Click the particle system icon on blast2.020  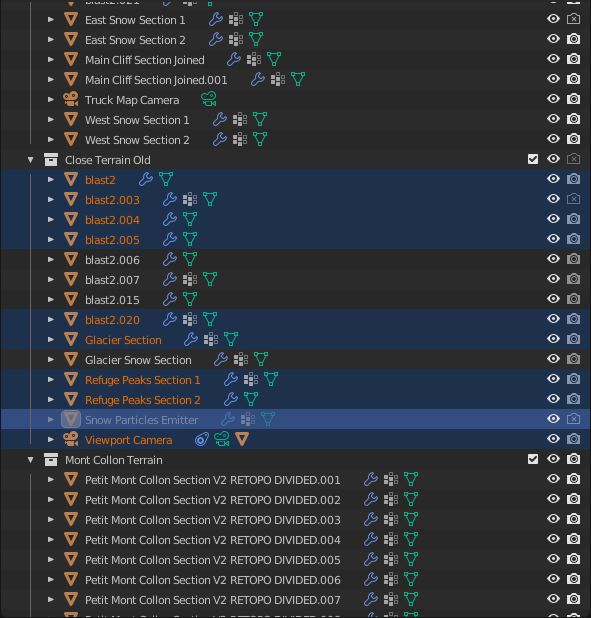pos(190,319)
